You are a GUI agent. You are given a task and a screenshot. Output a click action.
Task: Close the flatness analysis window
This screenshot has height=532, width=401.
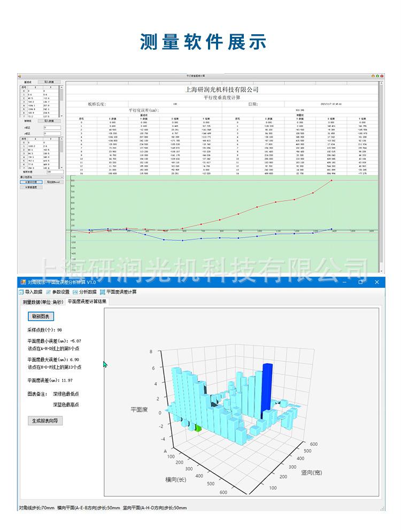(x=376, y=282)
